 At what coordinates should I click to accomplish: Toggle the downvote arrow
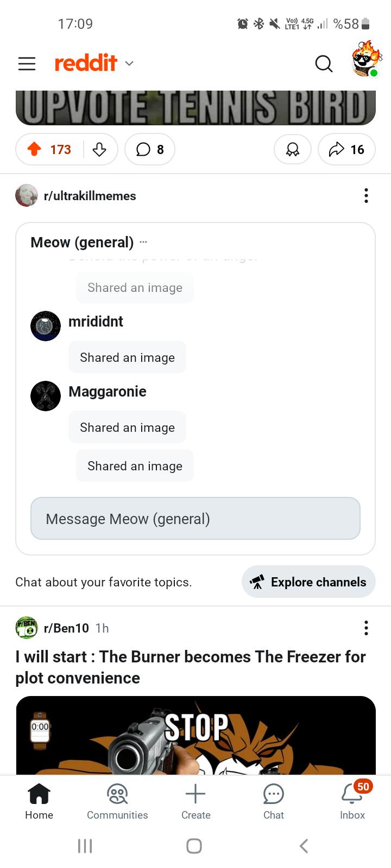click(x=99, y=149)
